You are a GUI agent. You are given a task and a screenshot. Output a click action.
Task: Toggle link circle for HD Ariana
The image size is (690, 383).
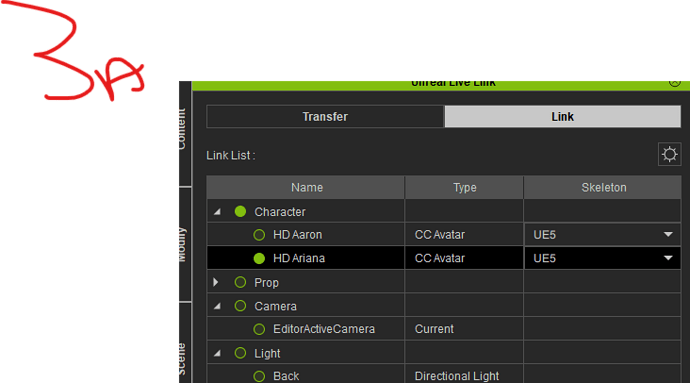(259, 258)
